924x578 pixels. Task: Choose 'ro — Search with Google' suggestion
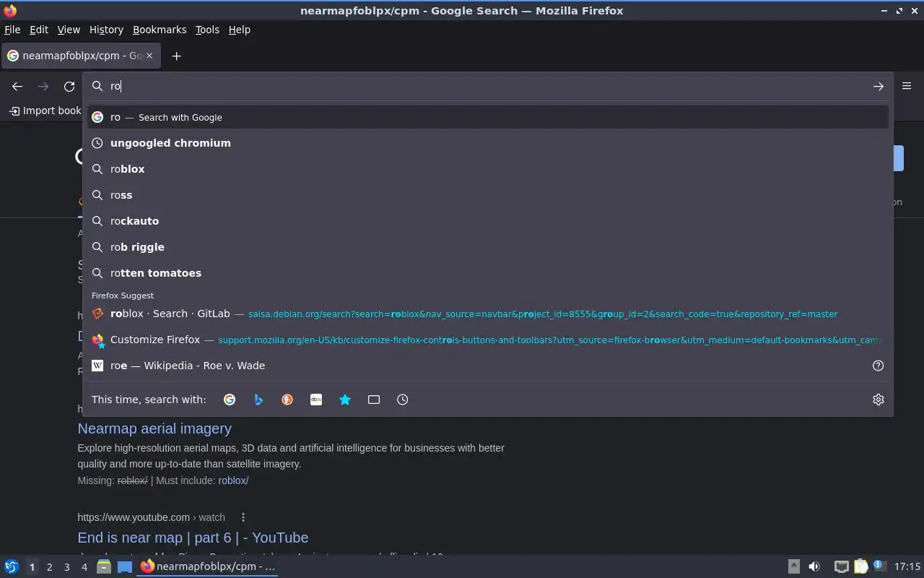coord(487,117)
